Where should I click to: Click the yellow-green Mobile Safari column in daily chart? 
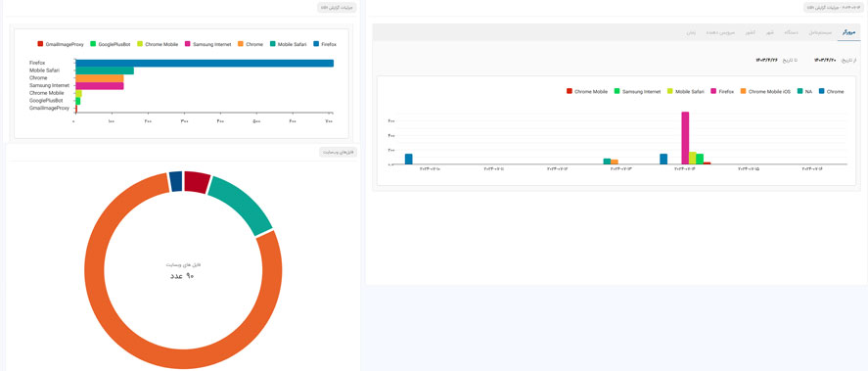tap(693, 158)
